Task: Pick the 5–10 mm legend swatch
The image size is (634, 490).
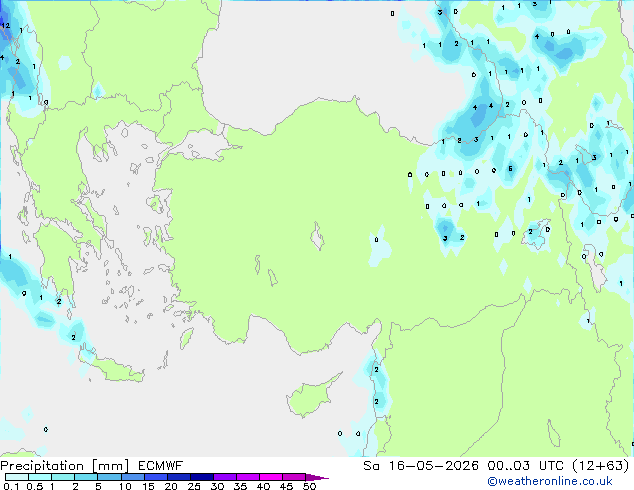Action: 109,477
